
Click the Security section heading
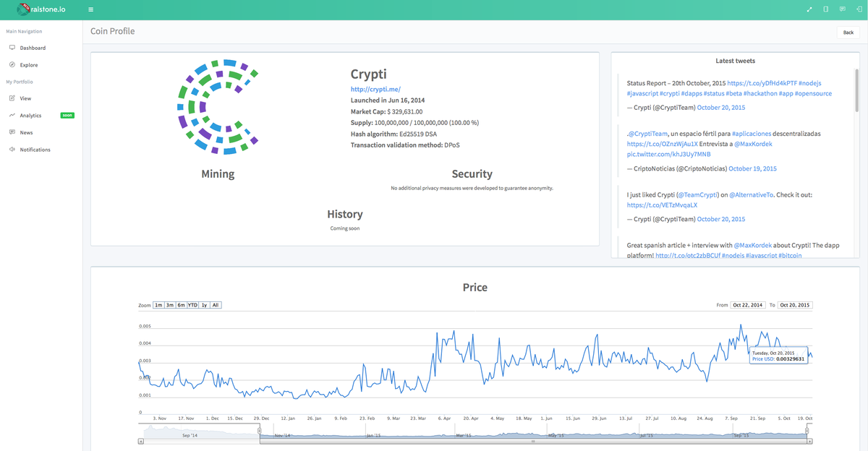(472, 174)
